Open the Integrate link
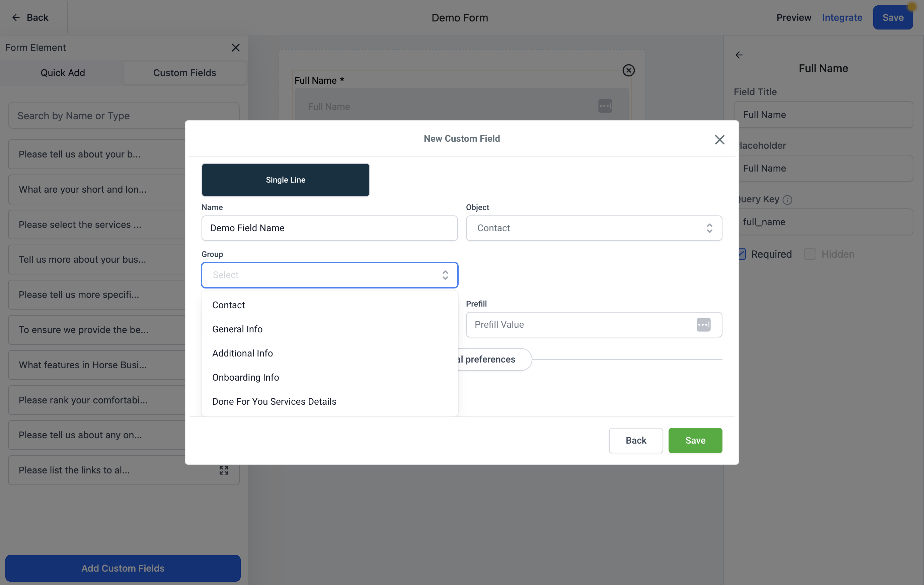 click(842, 17)
